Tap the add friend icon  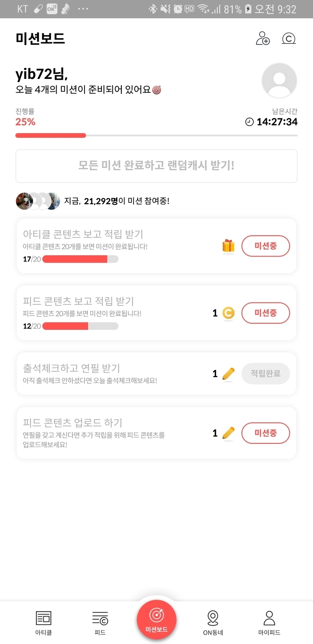263,39
